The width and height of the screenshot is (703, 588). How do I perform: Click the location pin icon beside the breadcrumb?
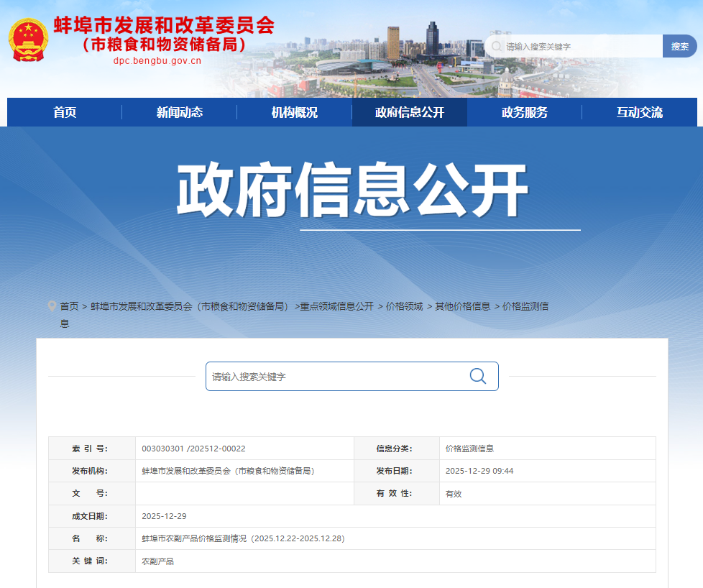[x=50, y=306]
